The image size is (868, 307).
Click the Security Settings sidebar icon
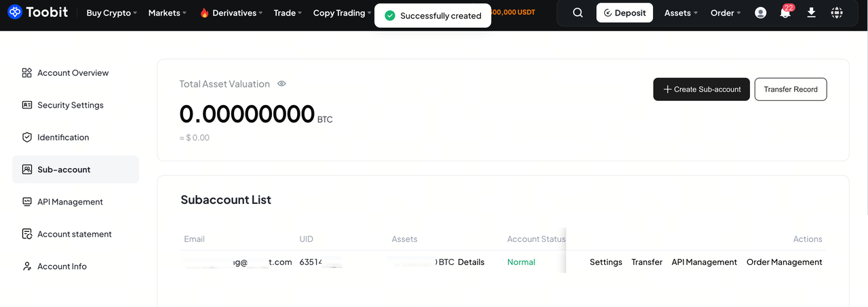(x=27, y=105)
